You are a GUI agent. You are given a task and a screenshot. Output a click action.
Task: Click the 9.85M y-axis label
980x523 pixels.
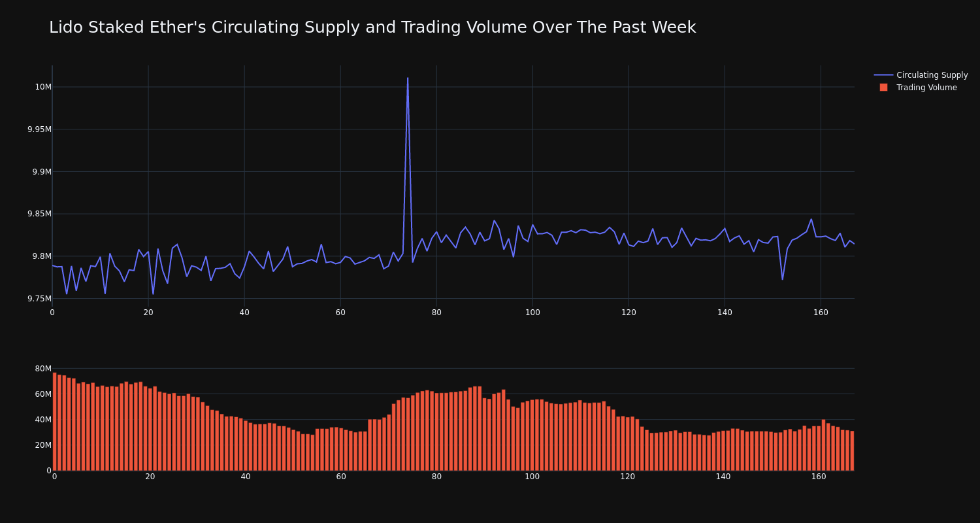click(x=39, y=214)
